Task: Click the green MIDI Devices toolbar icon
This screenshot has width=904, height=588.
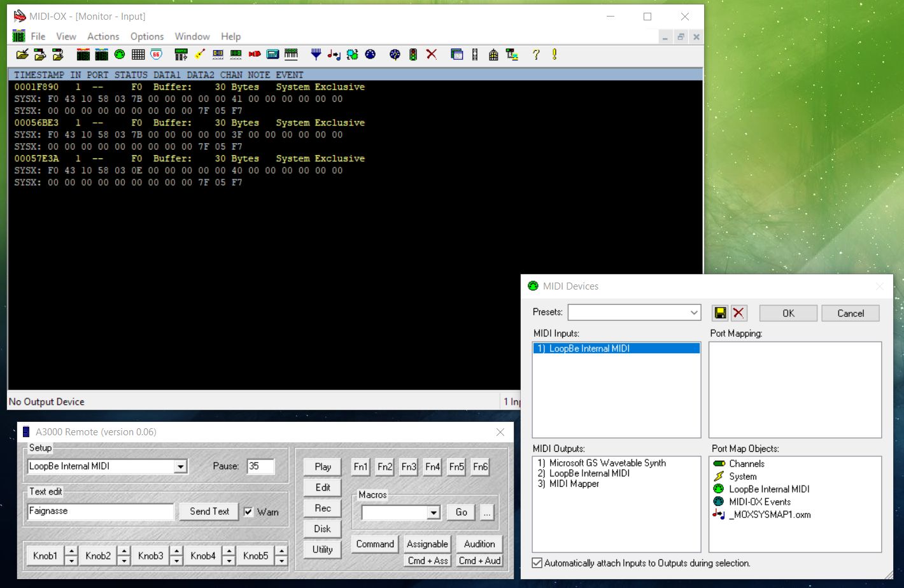Action: [119, 55]
